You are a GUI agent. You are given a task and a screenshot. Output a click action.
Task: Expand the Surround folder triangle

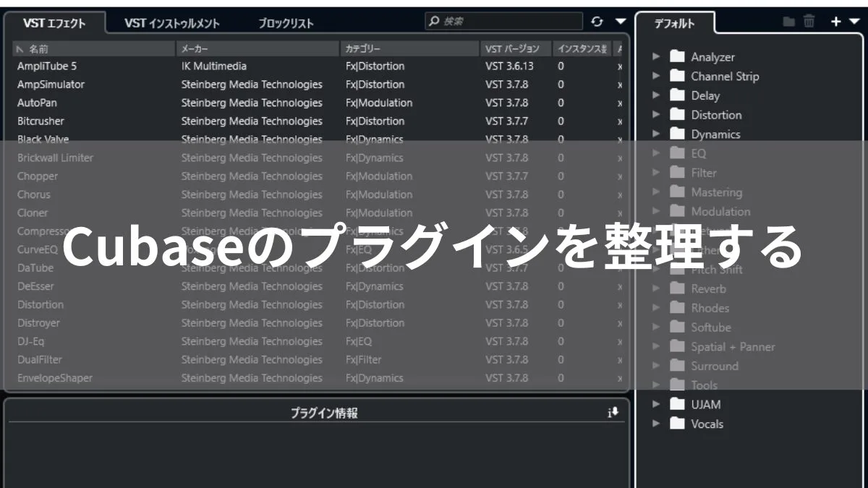tap(657, 366)
